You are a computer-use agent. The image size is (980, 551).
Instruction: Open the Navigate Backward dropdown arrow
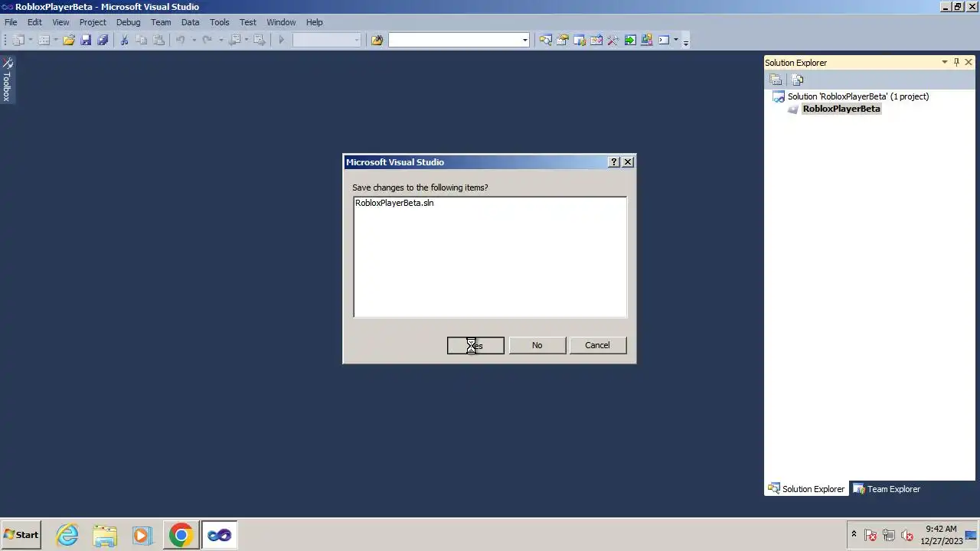pos(247,40)
